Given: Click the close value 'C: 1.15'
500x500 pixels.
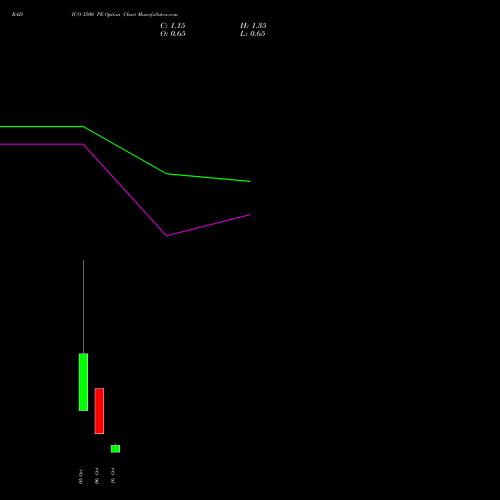Looking at the screenshot, I should 173,26.
